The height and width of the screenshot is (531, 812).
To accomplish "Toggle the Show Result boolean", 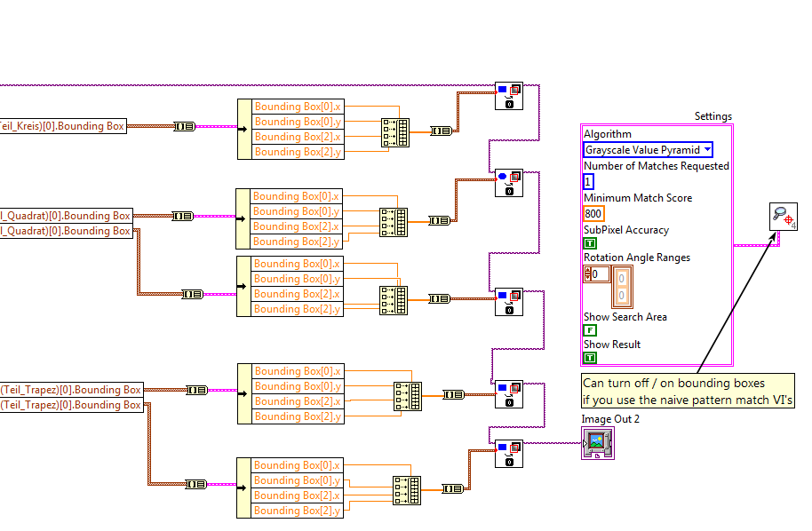I will pyautogui.click(x=590, y=358).
